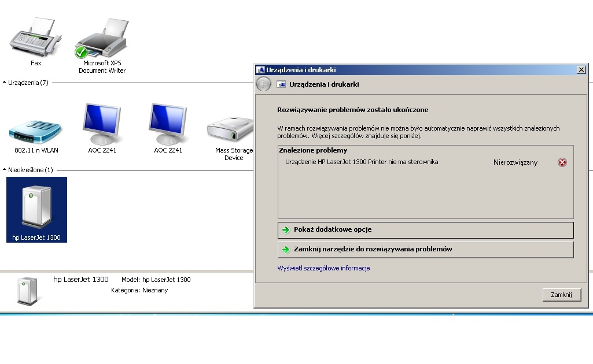Collapse the Nieokreślone (1) group
The image size is (593, 364).
coord(4,170)
